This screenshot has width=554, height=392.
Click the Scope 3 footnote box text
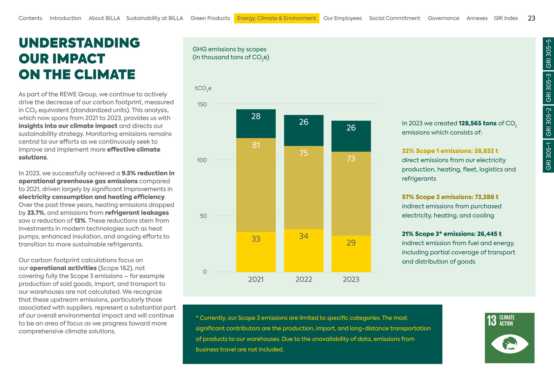(x=313, y=334)
